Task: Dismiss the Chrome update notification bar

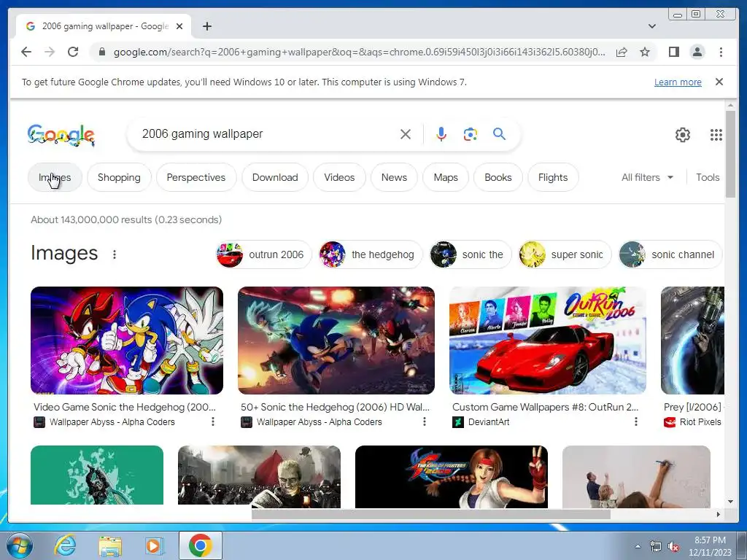Action: click(x=719, y=82)
